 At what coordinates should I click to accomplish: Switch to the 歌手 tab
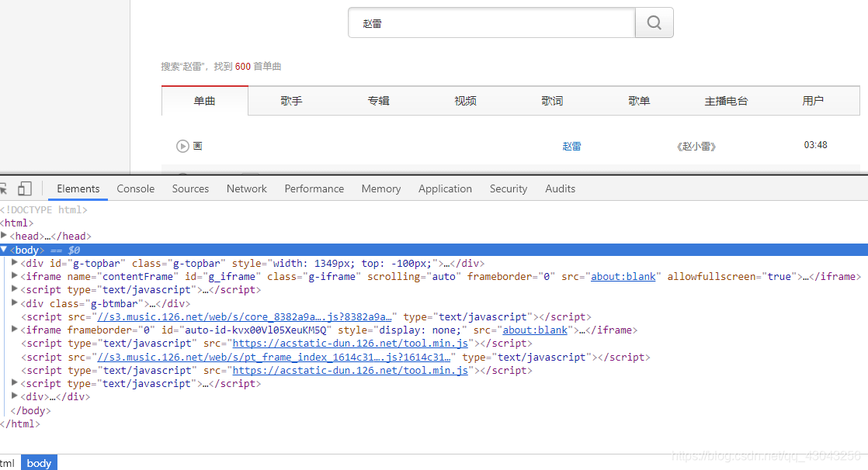tap(291, 101)
